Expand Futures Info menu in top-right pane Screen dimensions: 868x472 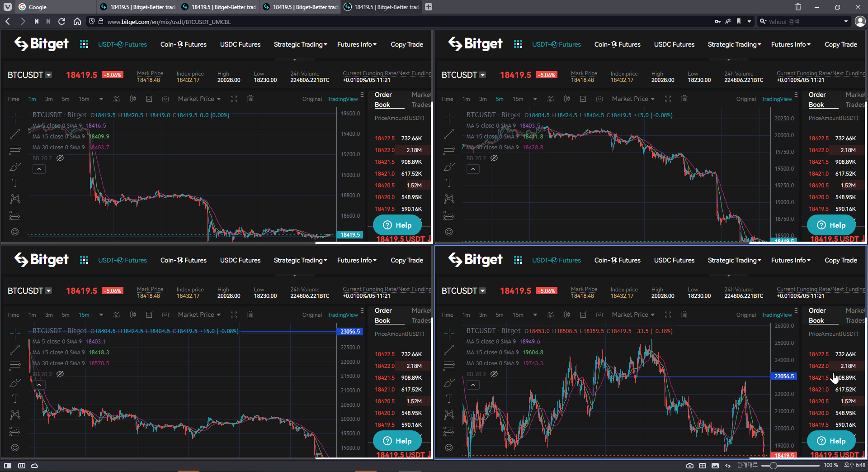791,44
